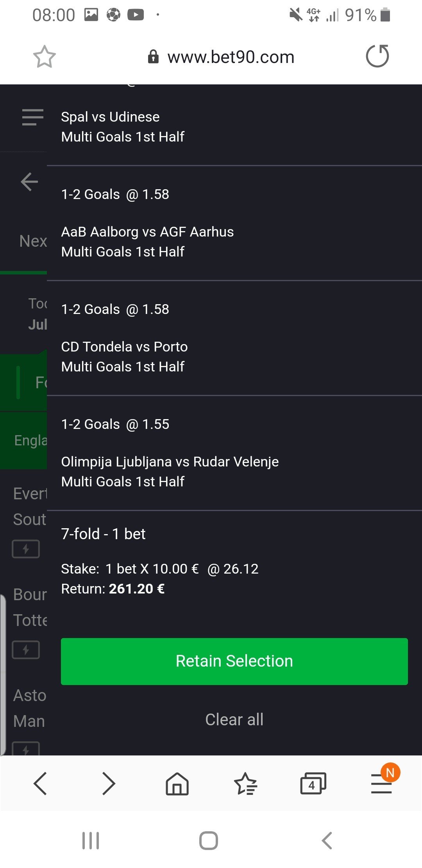Open the browser home page
422x868 pixels.
pos(177,783)
